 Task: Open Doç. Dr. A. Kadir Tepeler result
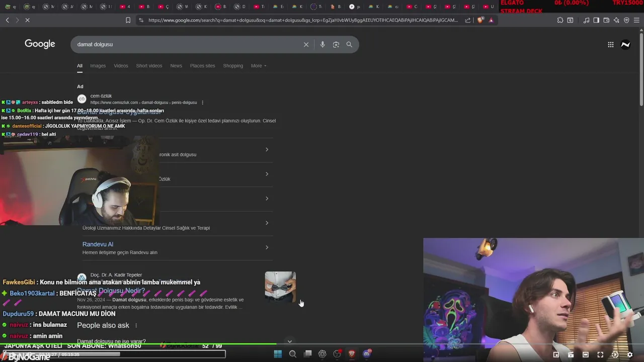click(116, 275)
